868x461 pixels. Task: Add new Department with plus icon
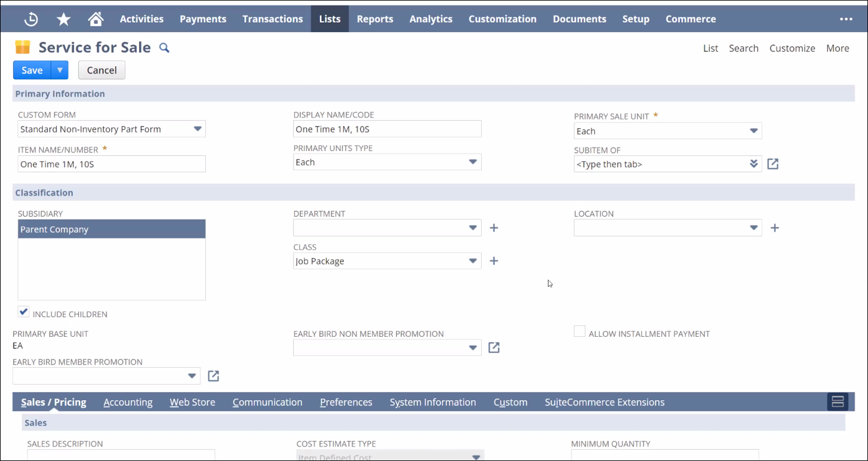[494, 228]
